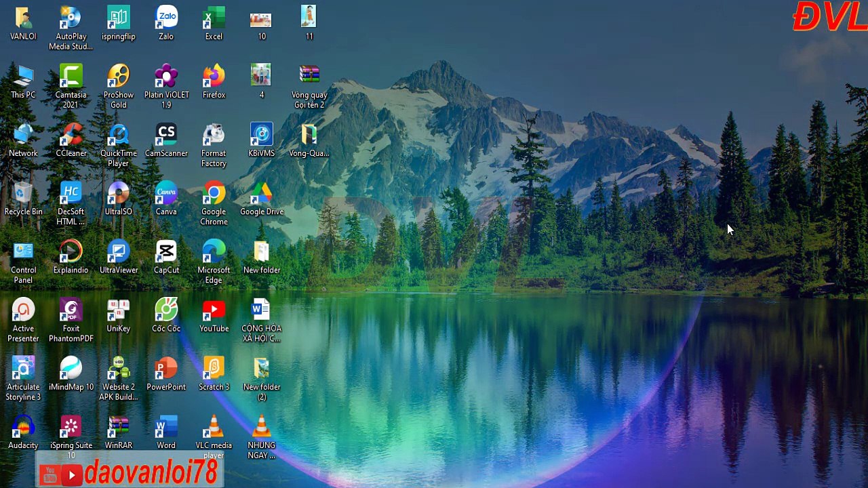Image resolution: width=868 pixels, height=488 pixels.
Task: Open Microsoft Edge browser shortcut
Action: [x=214, y=251]
